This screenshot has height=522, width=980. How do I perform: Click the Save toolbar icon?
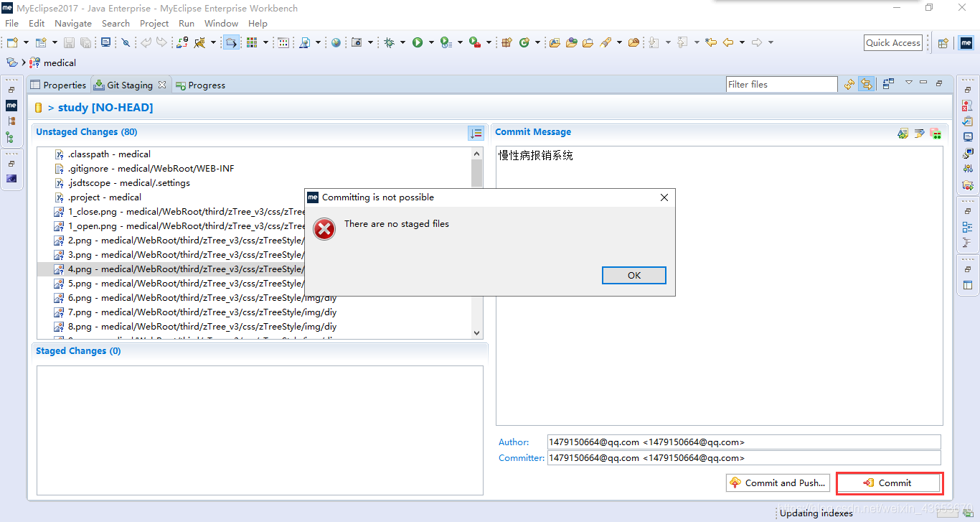pos(71,43)
